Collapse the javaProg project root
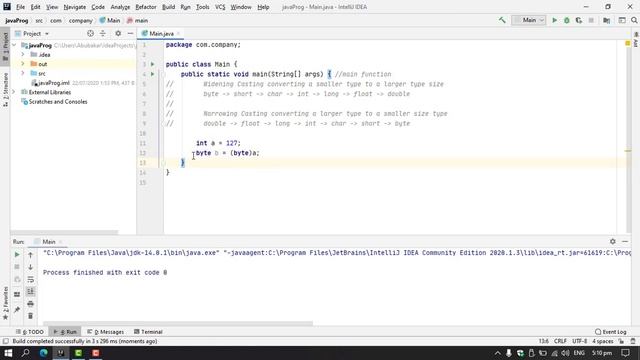This screenshot has height=360, width=640. point(14,45)
